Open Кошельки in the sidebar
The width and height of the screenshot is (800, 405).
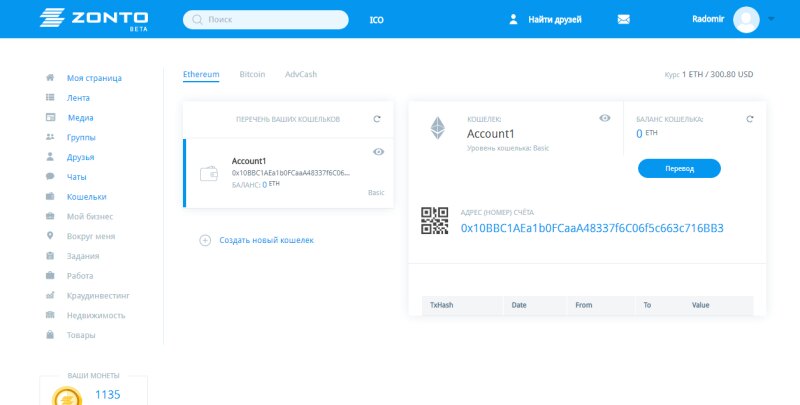pos(86,197)
